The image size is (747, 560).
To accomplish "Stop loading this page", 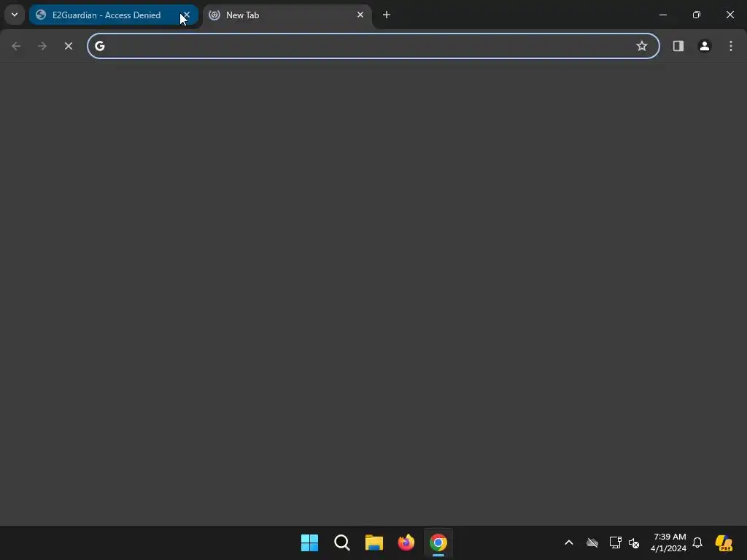I will tap(69, 46).
